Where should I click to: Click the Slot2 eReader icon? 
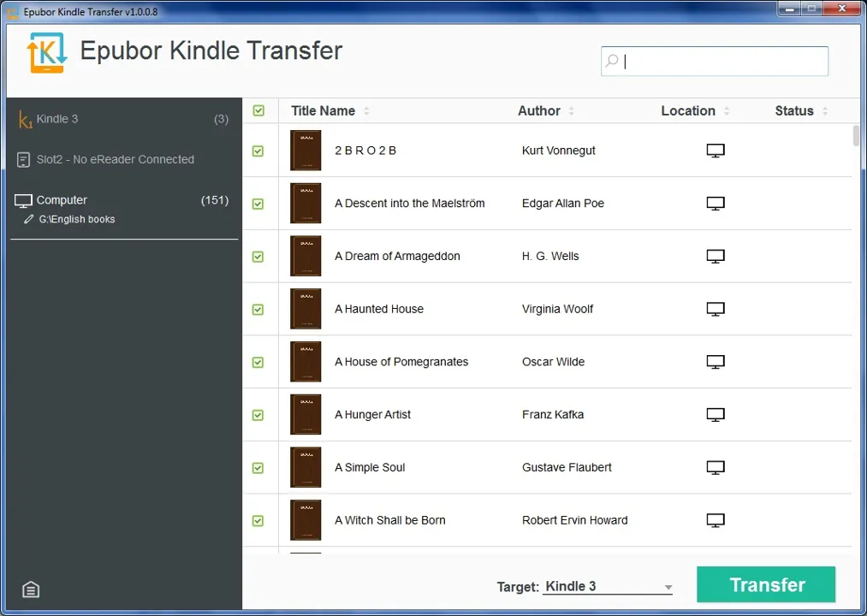coord(23,160)
